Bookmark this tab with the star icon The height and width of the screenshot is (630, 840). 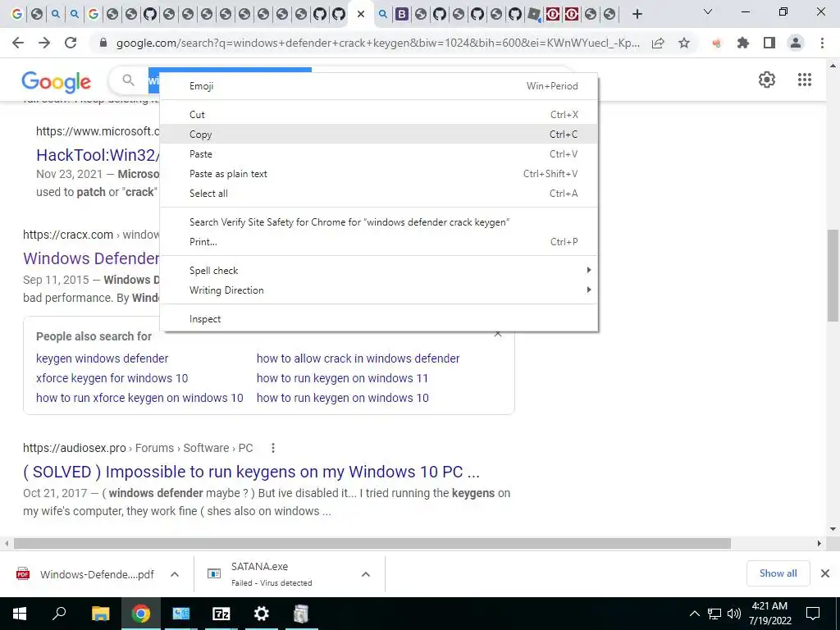pos(684,43)
